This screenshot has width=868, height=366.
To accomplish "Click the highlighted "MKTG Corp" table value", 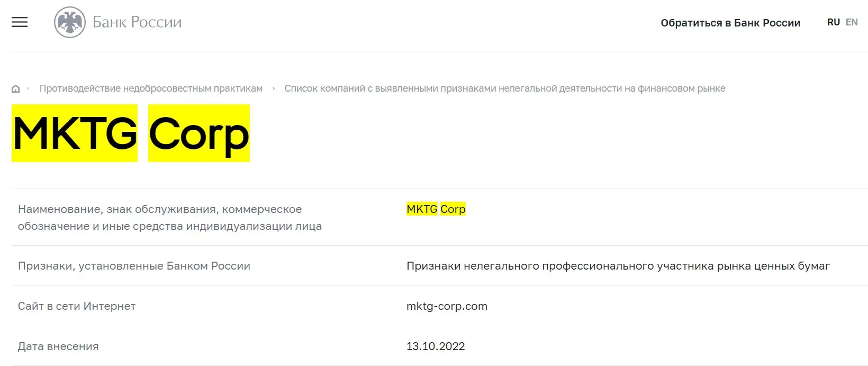I will pyautogui.click(x=436, y=209).
